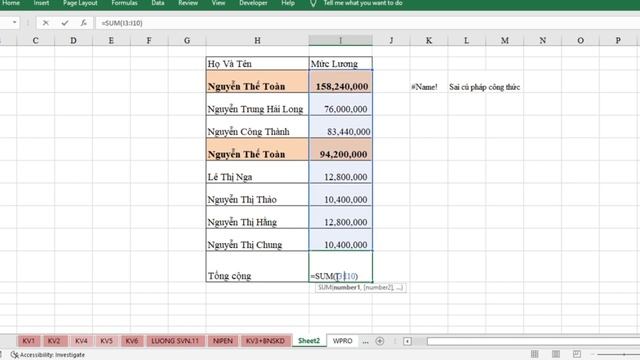Select cell with 158,240,000
Viewport: 640px width, 360px height.
[340, 82]
